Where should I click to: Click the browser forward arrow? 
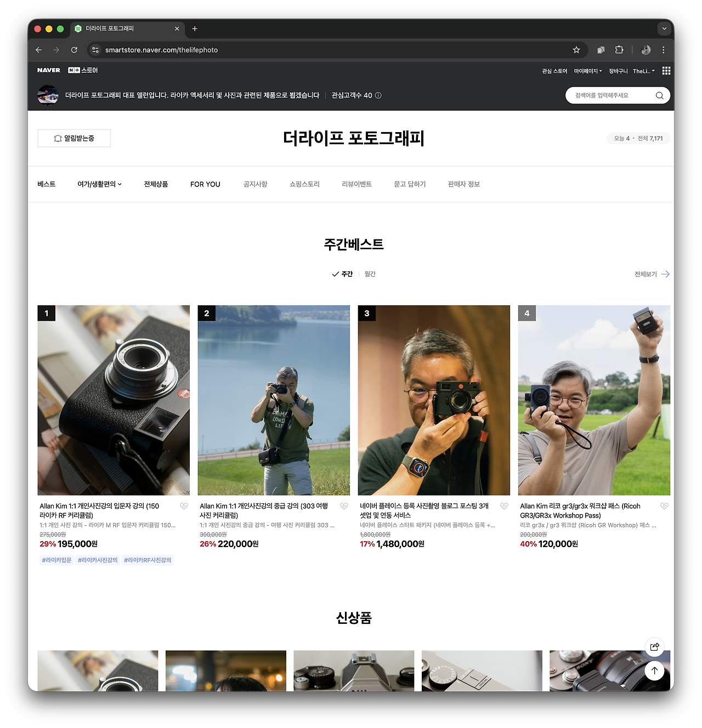click(x=56, y=50)
